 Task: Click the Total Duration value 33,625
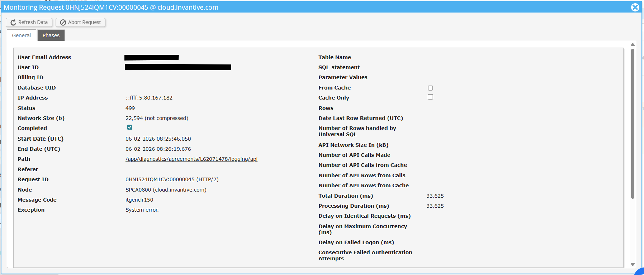pos(435,196)
